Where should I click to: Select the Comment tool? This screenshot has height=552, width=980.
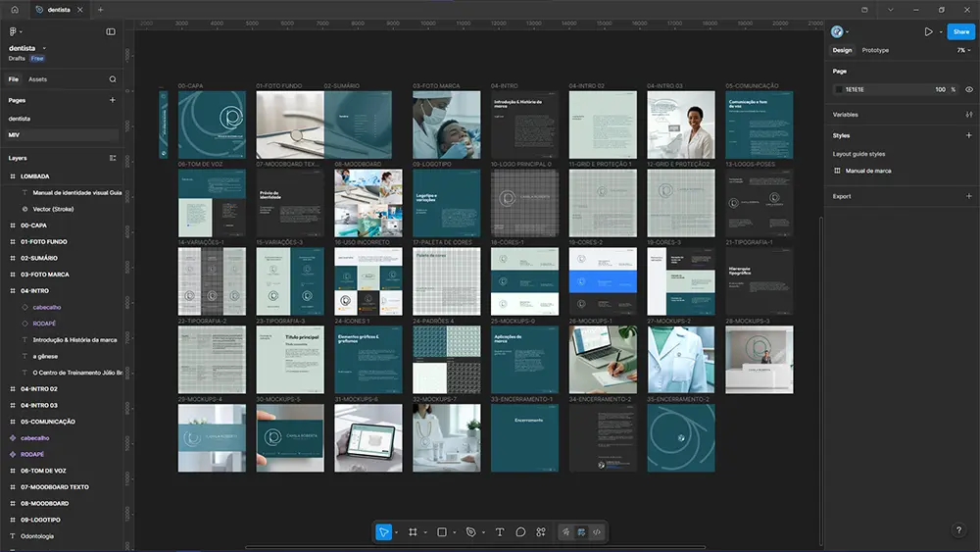(520, 532)
